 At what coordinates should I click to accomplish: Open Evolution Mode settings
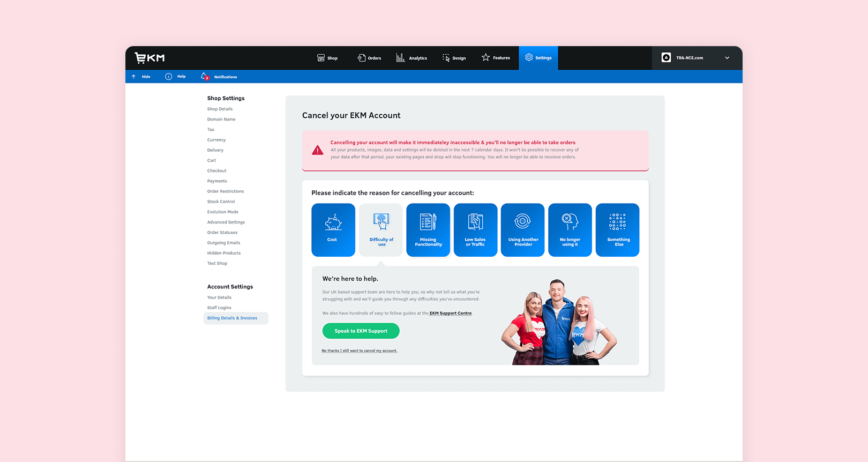click(x=223, y=212)
